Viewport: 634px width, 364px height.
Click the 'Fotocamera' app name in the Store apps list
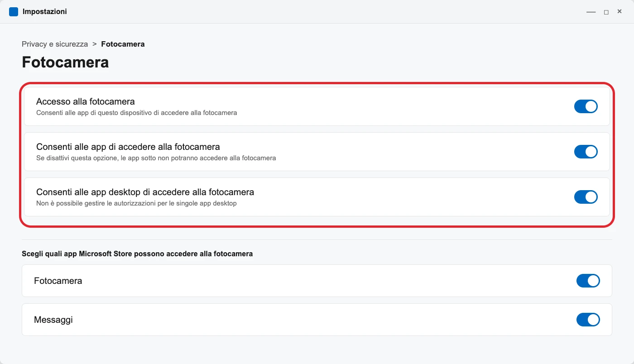click(x=58, y=281)
